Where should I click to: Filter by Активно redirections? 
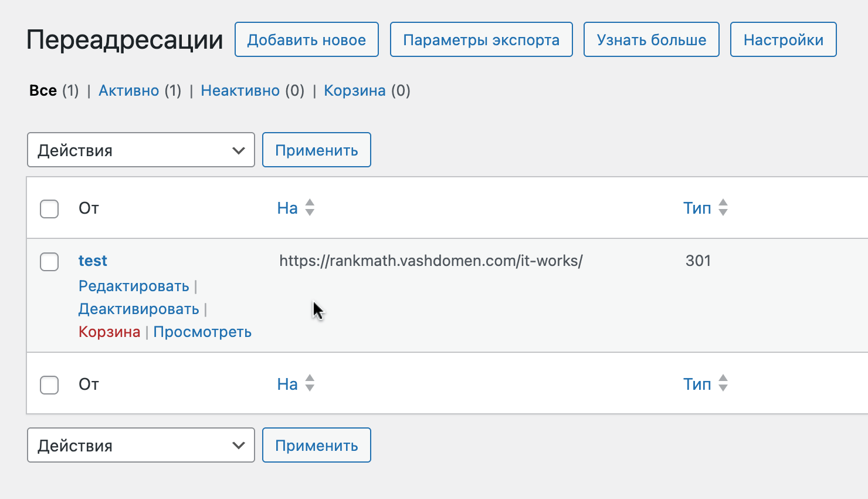pos(128,90)
